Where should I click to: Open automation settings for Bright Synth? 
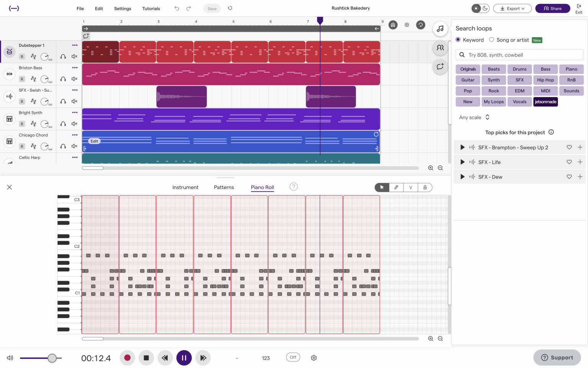[33, 124]
